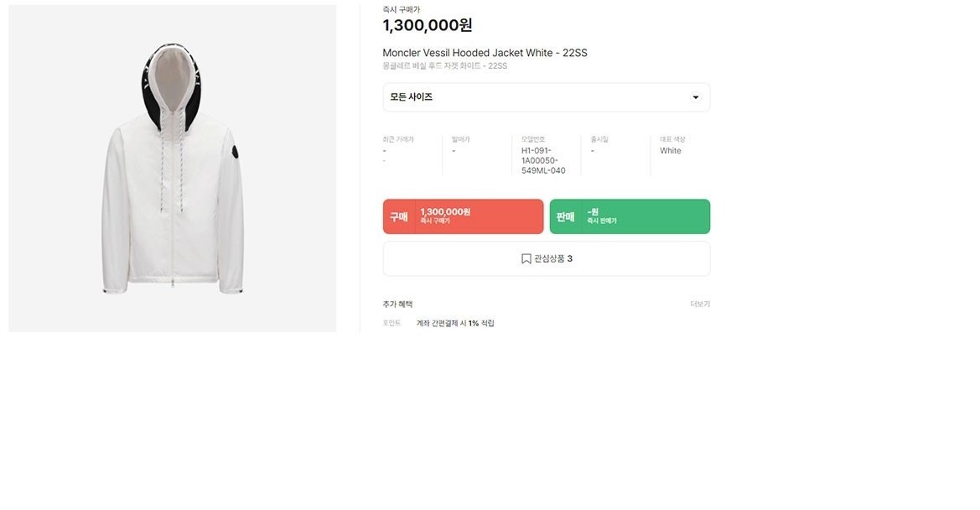This screenshot has height=510, width=980.
Task: Click the 추가 혜택 section heading
Action: click(x=397, y=304)
